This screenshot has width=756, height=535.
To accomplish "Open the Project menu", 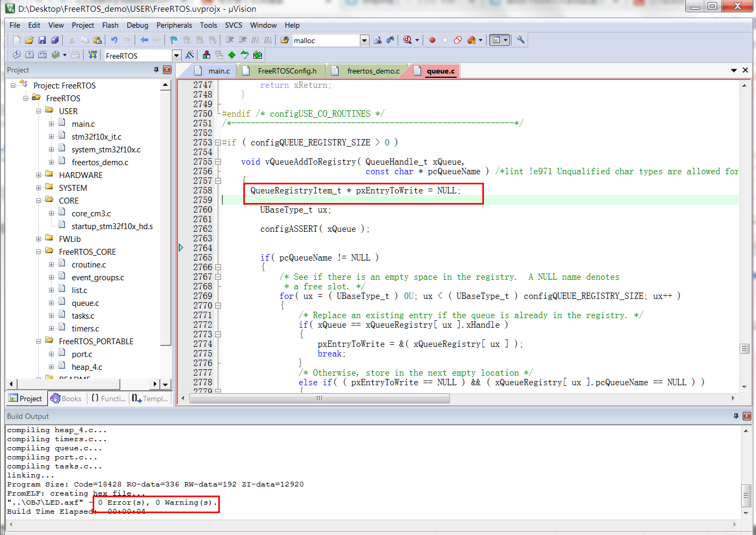I will pyautogui.click(x=83, y=25).
